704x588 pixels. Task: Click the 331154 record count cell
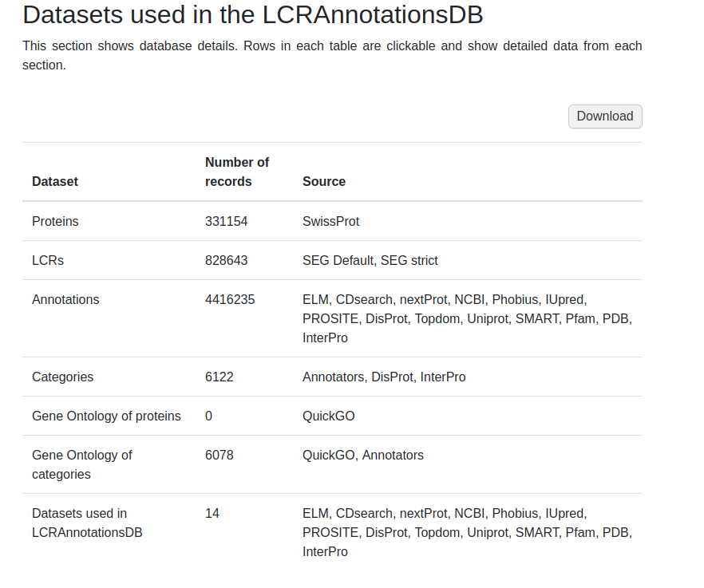227,221
